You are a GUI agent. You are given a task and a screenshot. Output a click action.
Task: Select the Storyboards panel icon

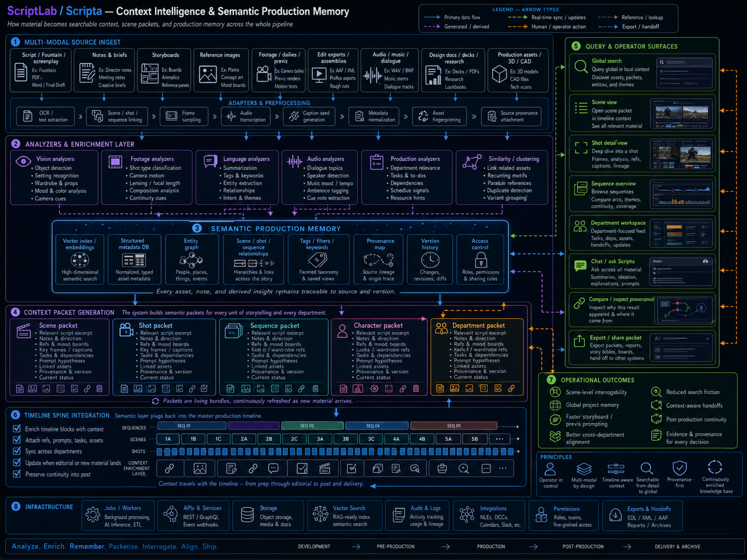(150, 73)
